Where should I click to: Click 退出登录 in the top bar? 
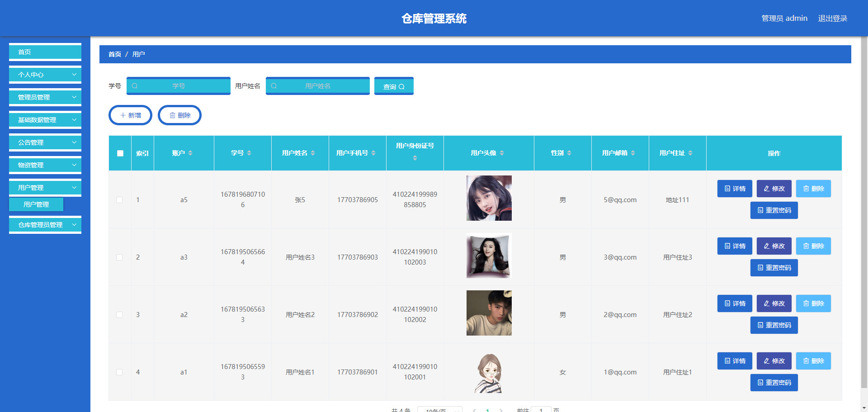[832, 18]
